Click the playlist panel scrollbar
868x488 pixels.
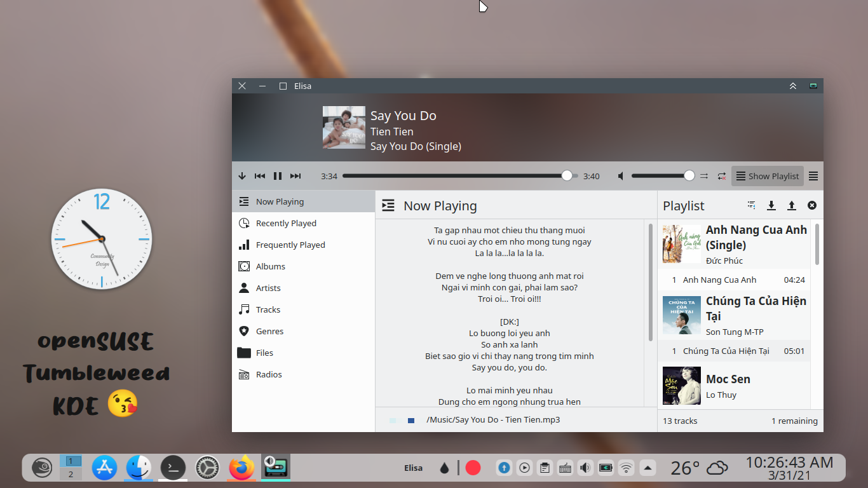pyautogui.click(x=817, y=244)
